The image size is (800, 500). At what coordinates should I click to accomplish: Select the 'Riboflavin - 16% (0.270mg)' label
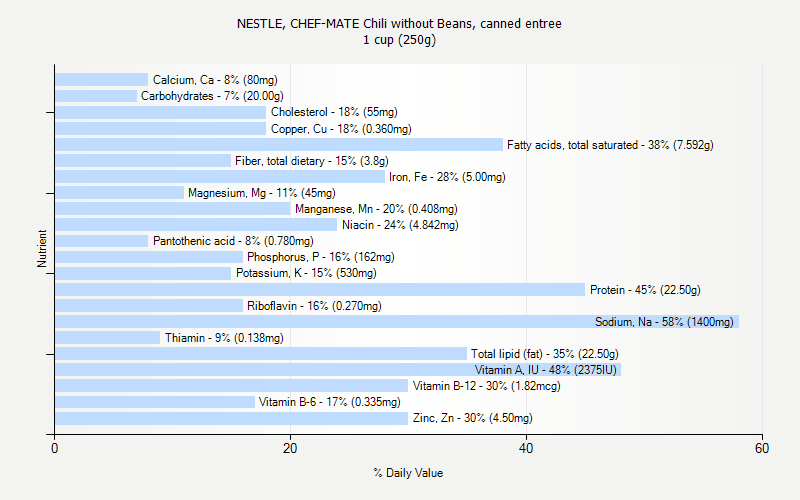tap(314, 306)
